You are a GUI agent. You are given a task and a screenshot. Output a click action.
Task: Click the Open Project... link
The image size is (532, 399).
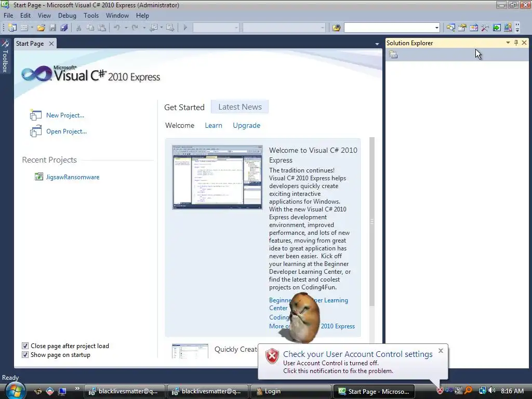click(66, 131)
